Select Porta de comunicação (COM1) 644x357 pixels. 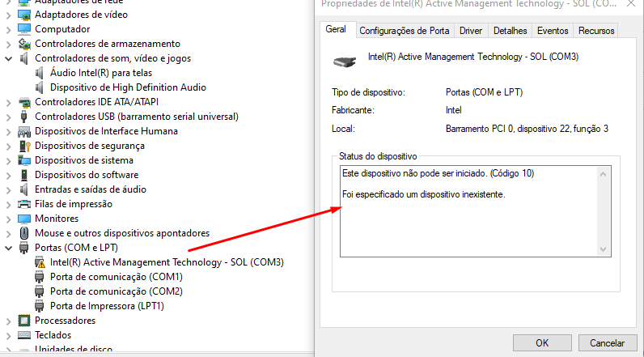(x=117, y=277)
